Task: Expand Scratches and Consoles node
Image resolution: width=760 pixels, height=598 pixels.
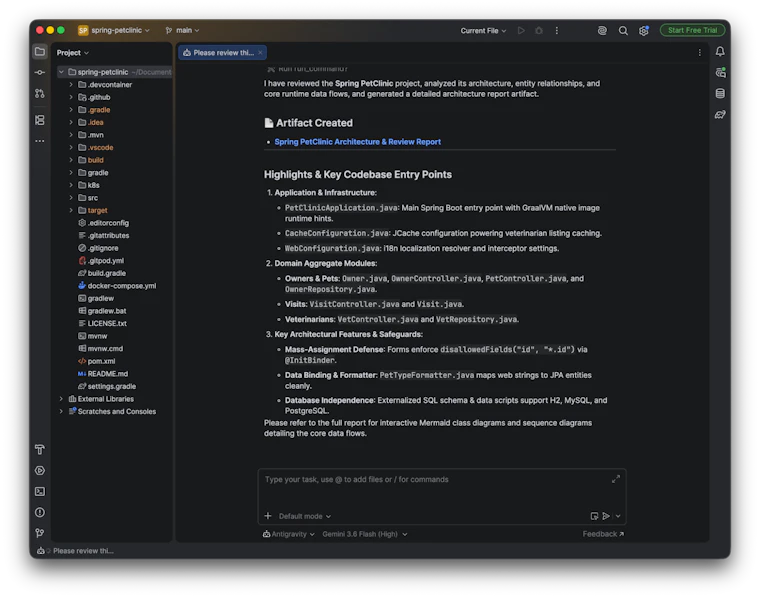Action: (x=61, y=411)
